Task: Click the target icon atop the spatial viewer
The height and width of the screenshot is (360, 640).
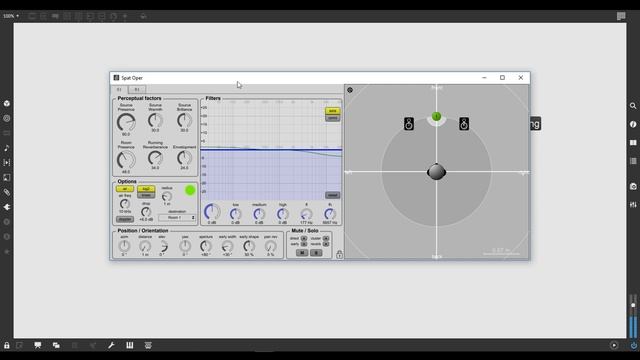Action: 350,90
